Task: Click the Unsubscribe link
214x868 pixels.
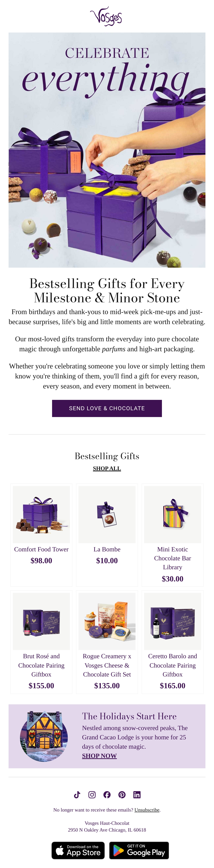Action: click(x=147, y=810)
